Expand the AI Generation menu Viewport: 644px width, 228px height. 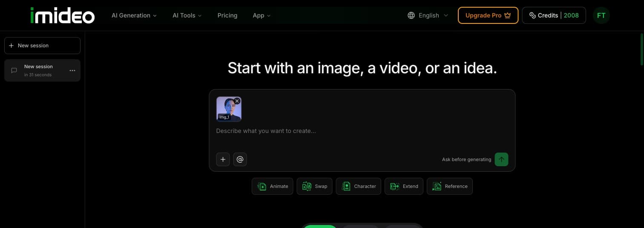(x=134, y=15)
